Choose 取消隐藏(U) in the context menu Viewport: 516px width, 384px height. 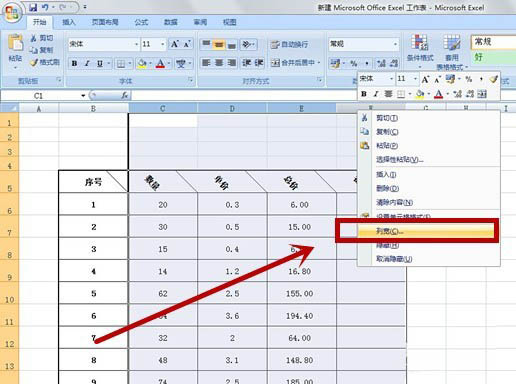pos(428,259)
